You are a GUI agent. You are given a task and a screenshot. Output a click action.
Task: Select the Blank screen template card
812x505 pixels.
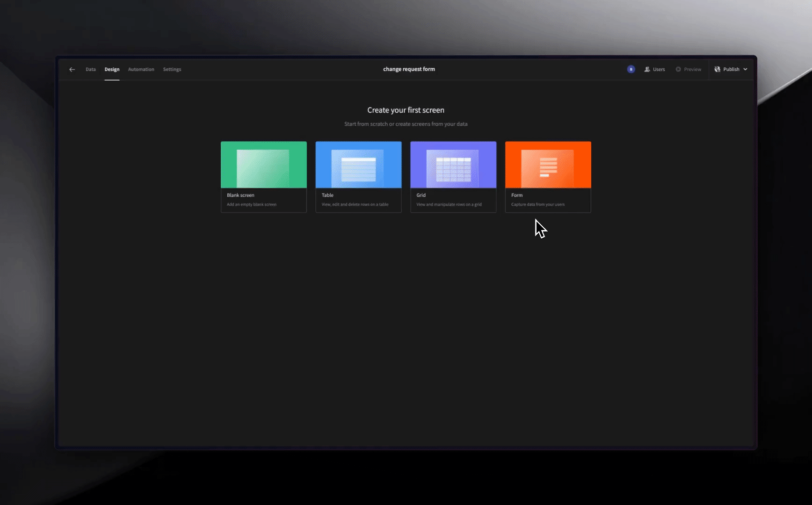click(263, 177)
